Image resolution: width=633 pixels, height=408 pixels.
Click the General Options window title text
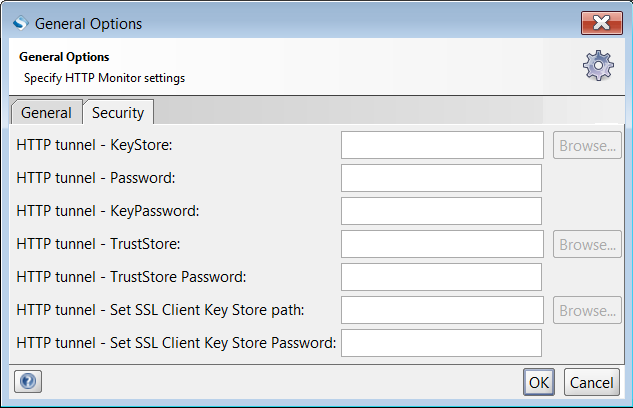tap(89, 23)
